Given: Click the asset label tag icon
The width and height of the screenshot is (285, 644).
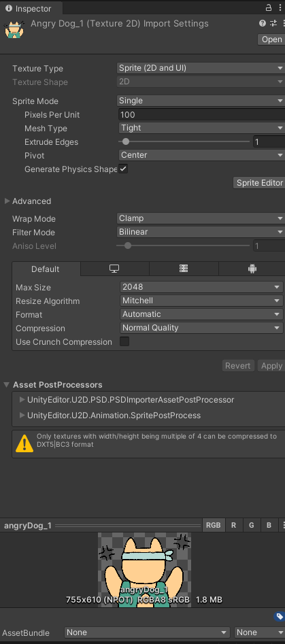Looking at the screenshot, I should pyautogui.click(x=279, y=616).
